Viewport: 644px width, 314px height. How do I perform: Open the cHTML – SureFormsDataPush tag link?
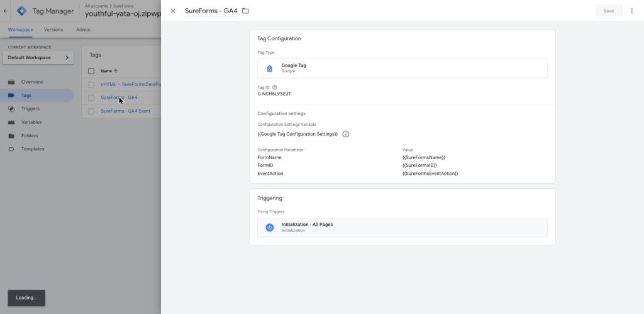pyautogui.click(x=131, y=84)
